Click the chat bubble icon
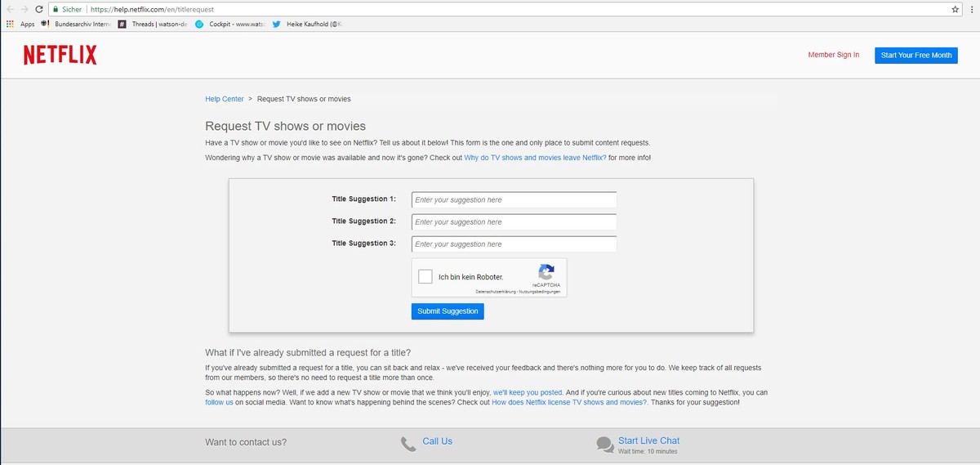This screenshot has width=980, height=465. 605,444
